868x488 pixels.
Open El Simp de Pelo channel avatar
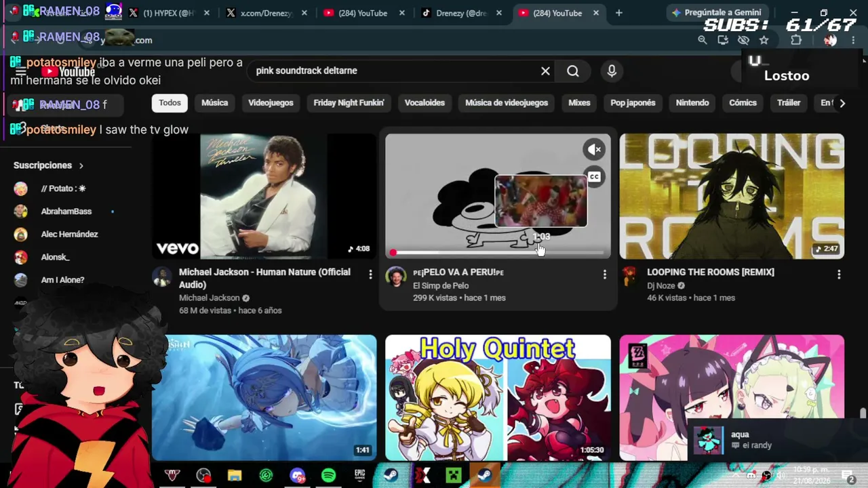(x=396, y=277)
